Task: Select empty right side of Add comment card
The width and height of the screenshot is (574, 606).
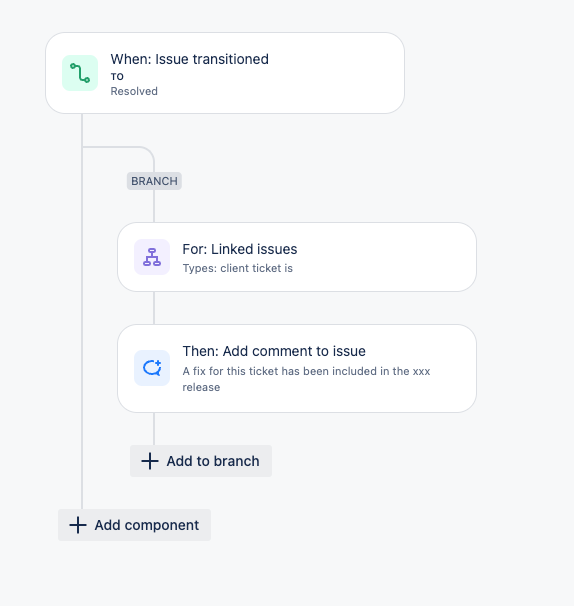Action: click(452, 369)
